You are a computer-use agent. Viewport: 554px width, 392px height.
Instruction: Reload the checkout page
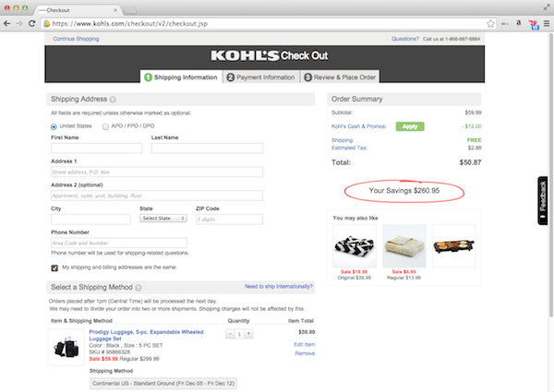pyautogui.click(x=31, y=24)
